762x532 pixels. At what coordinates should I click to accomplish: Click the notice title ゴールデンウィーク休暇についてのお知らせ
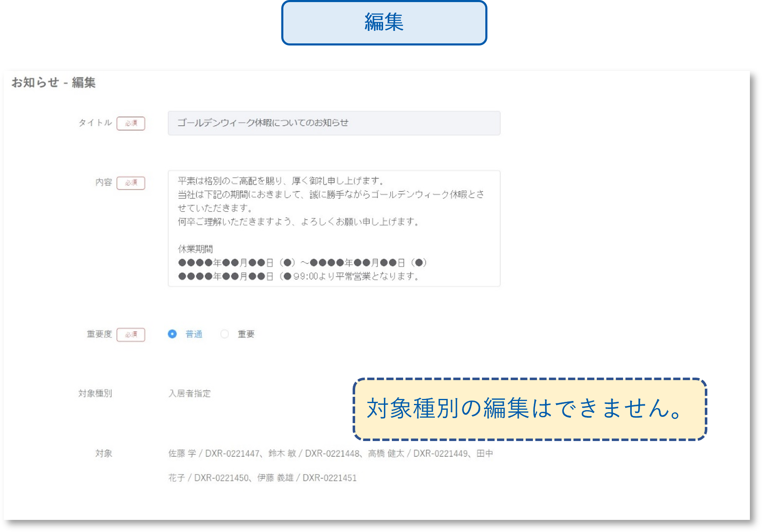(263, 123)
